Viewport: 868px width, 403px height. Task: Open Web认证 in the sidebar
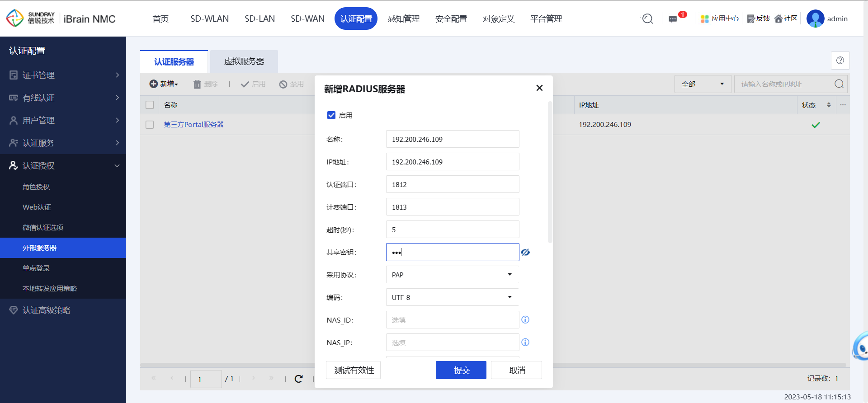pyautogui.click(x=63, y=207)
